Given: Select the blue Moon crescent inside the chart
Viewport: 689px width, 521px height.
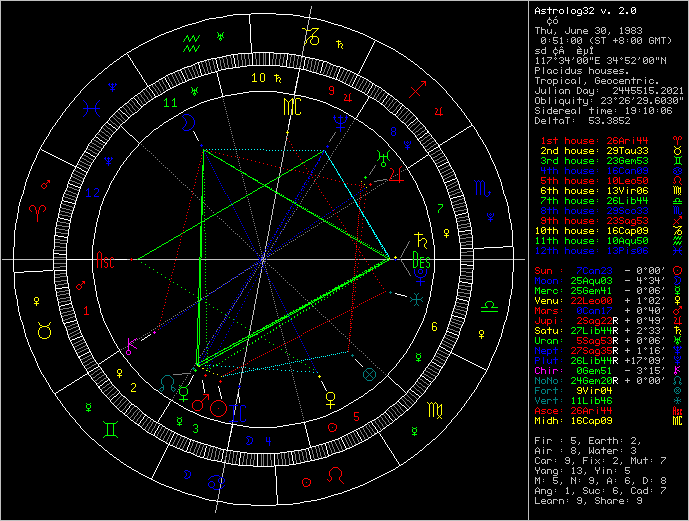Looking at the screenshot, I should tap(187, 122).
